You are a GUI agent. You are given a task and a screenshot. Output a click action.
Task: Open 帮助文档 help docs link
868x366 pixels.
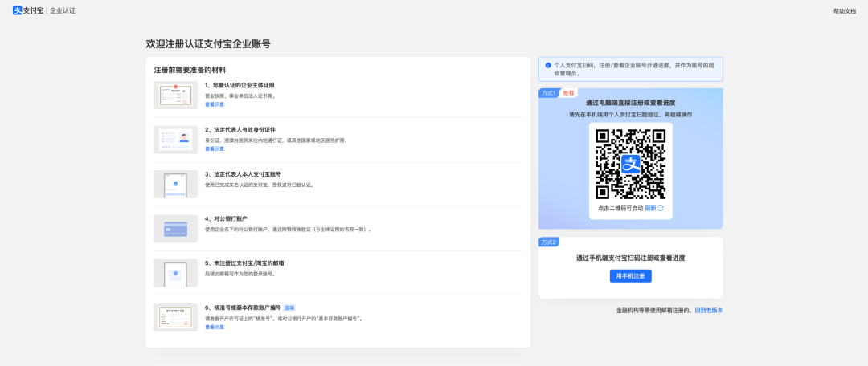(844, 11)
